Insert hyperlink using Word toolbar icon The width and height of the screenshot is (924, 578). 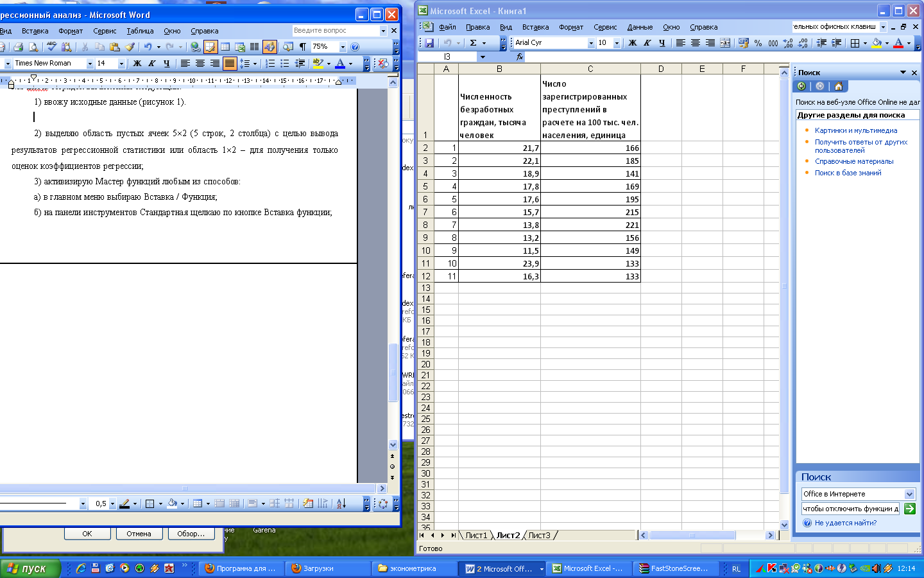[x=195, y=47]
